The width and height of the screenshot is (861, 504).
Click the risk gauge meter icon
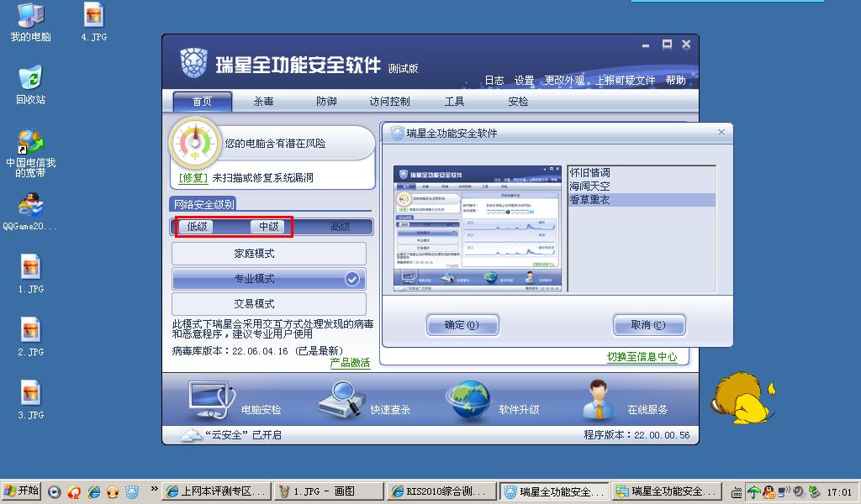coord(195,143)
